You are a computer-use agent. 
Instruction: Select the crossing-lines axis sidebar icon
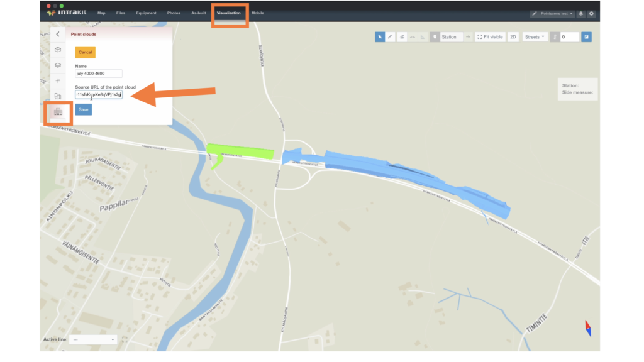coord(58,81)
